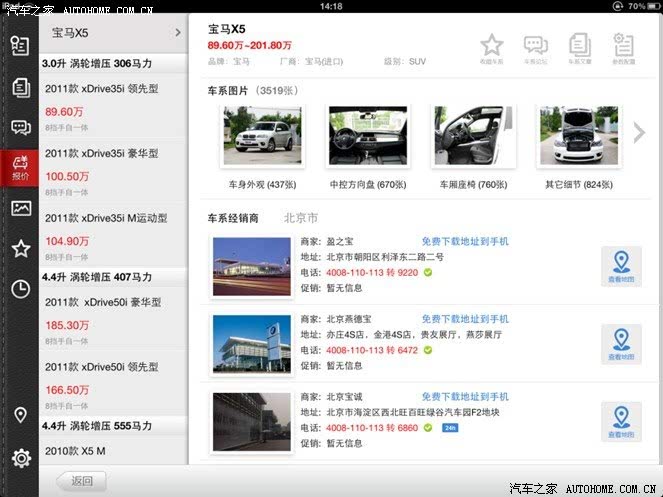
Task: View map for dealer 北京燕德宝
Action: tap(621, 344)
